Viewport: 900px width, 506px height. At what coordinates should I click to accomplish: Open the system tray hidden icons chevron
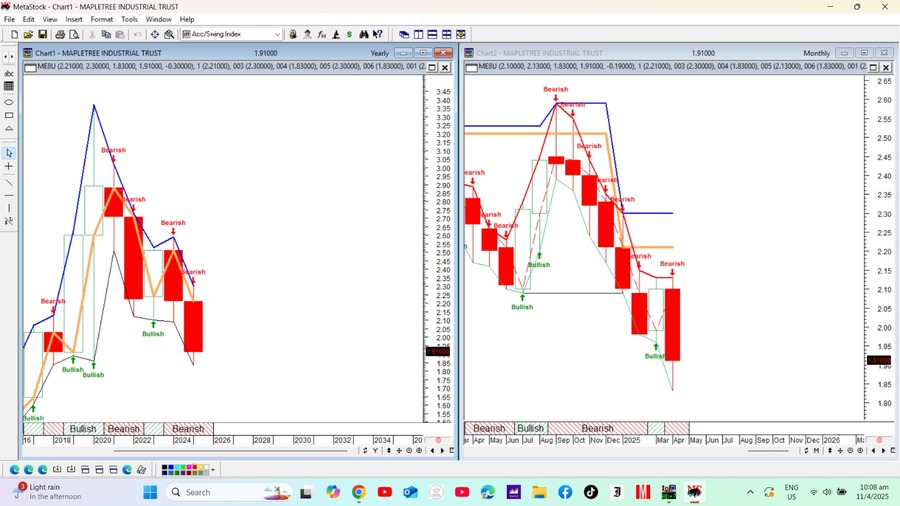tap(750, 492)
